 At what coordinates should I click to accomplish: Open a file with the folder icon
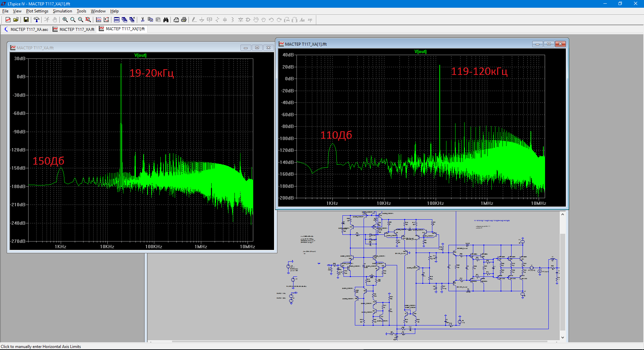(x=16, y=20)
